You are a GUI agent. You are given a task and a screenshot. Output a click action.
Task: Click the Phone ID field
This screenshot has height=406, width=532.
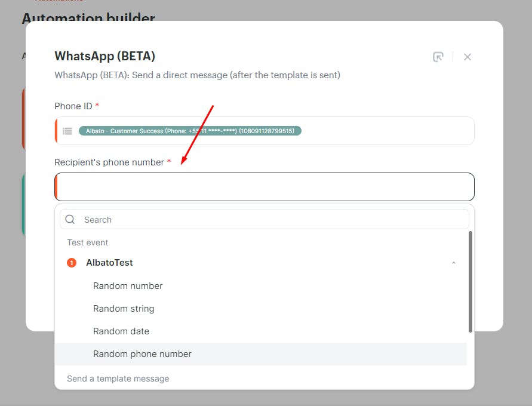tap(265, 131)
